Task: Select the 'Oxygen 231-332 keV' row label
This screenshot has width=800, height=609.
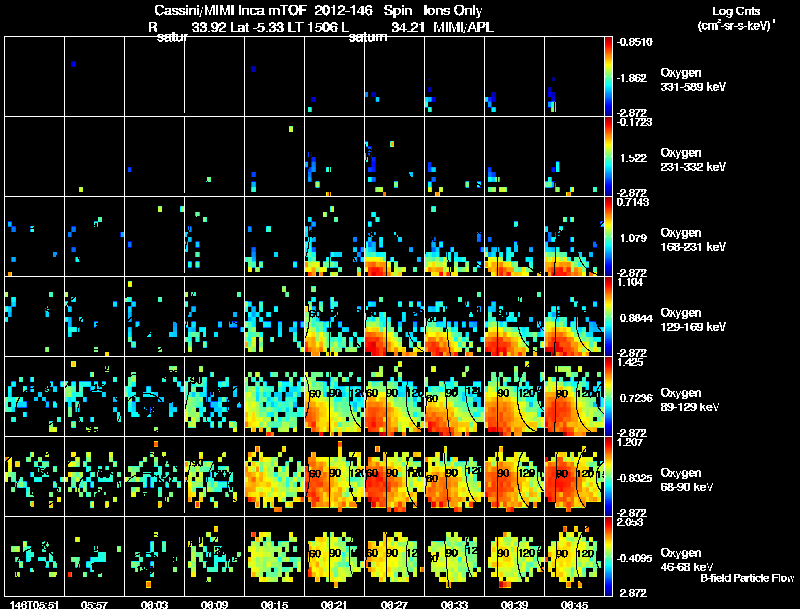Action: coord(693,160)
